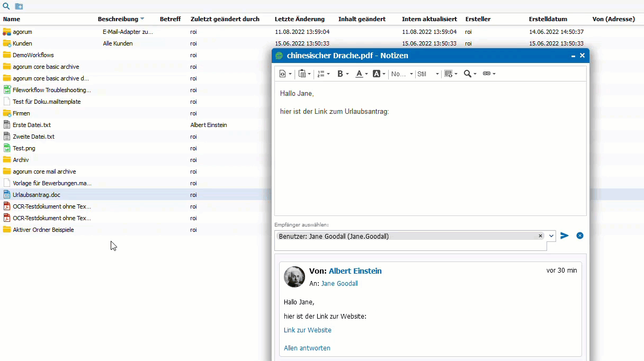Click the 'Test für Doku.mailtemplate' file icon
Viewport: 644px width, 361px height.
[7, 102]
